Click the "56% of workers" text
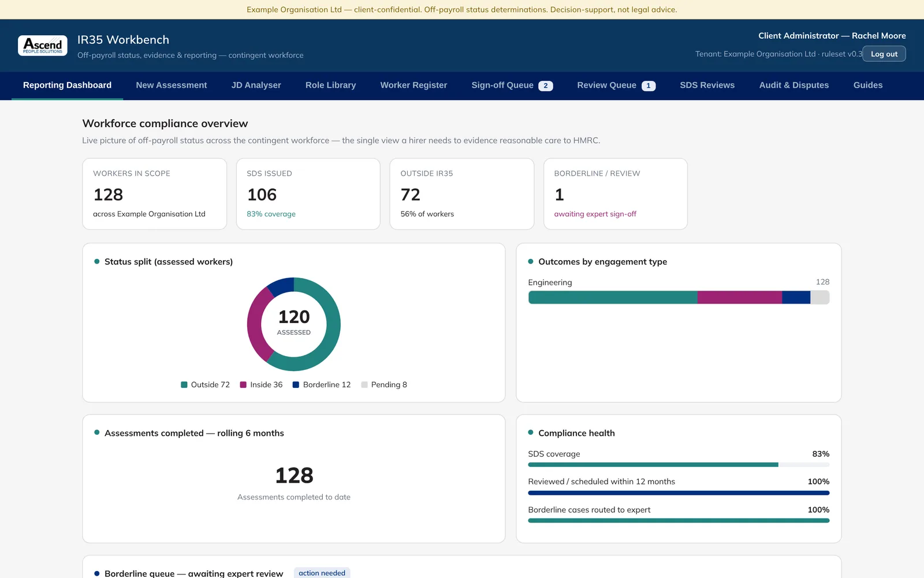The height and width of the screenshot is (578, 924). coord(427,214)
